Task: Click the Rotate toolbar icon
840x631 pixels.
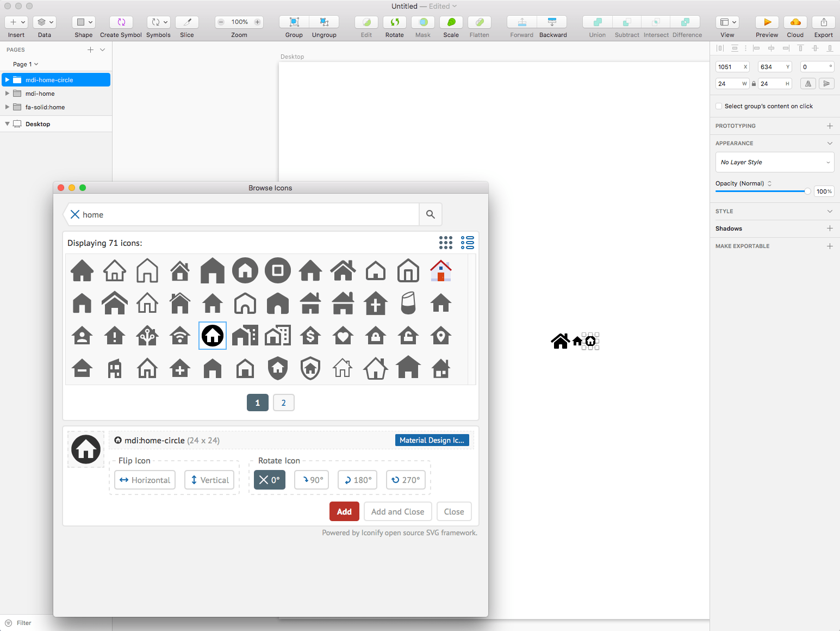Action: [395, 22]
